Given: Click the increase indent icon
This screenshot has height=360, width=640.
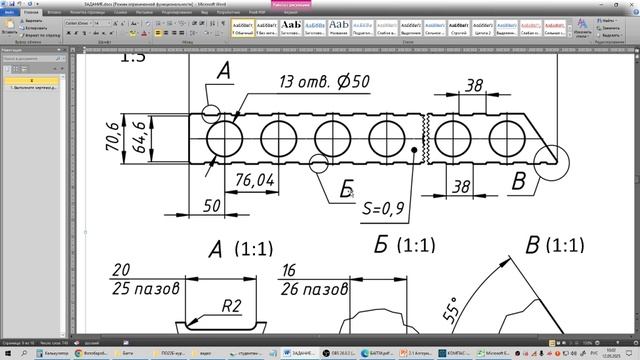Looking at the screenshot, I should pyautogui.click(x=202, y=23).
